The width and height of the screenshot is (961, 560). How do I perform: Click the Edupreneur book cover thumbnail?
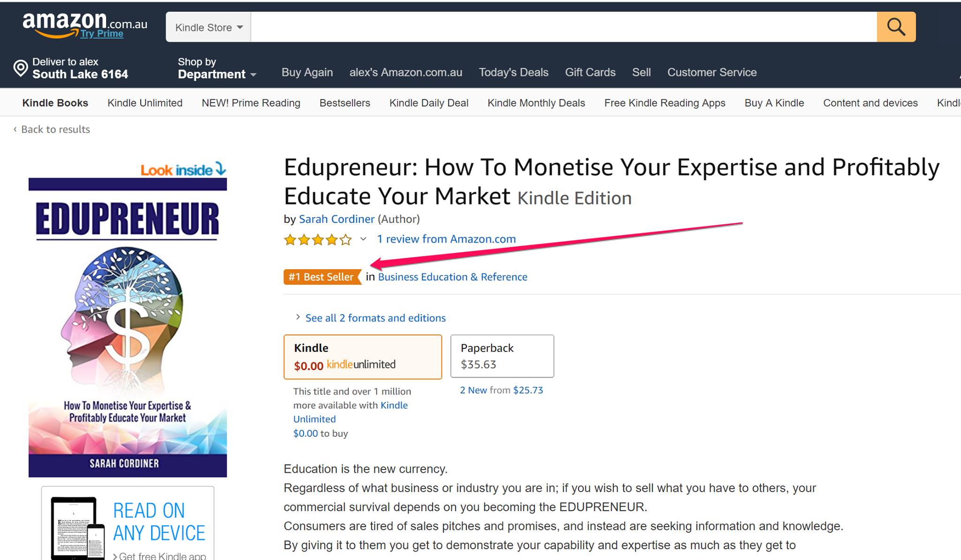pos(128,327)
